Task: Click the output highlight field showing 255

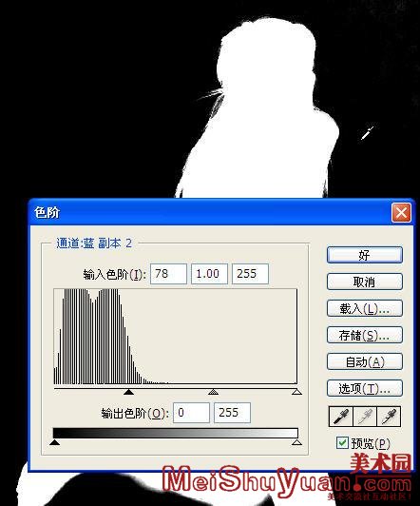Action: tap(232, 413)
